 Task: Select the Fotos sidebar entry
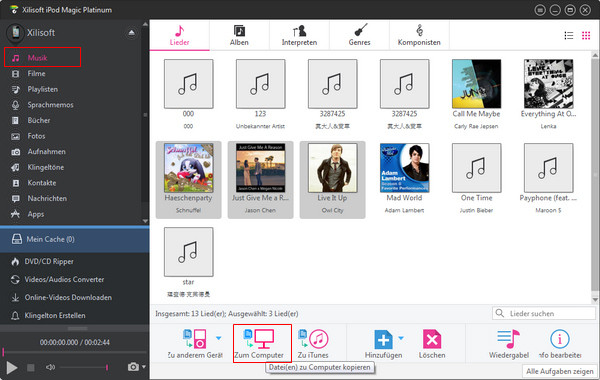(x=36, y=136)
